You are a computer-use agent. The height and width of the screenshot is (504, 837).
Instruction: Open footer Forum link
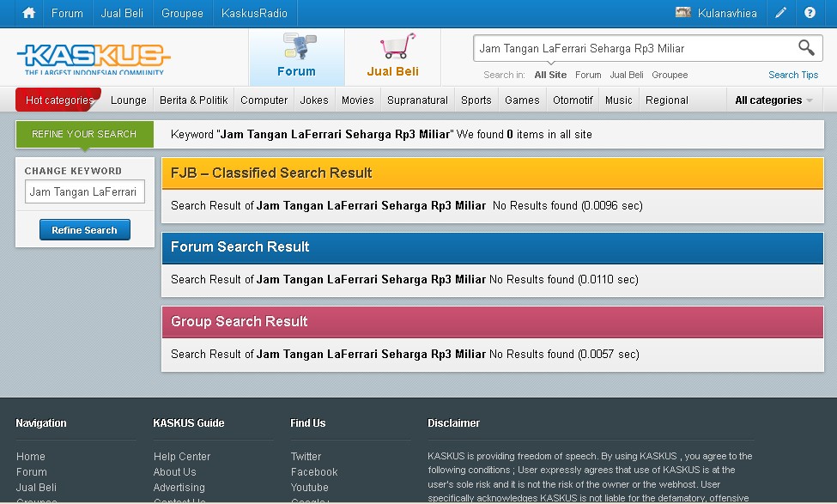(x=32, y=472)
